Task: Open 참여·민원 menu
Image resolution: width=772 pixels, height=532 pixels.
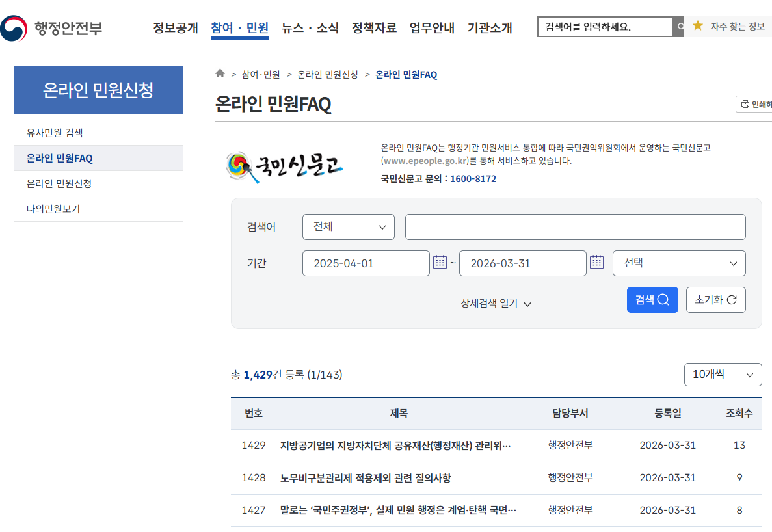Action: click(x=240, y=27)
